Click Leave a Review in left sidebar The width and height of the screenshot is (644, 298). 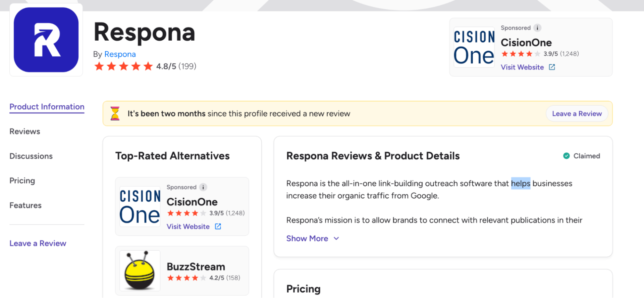coord(38,243)
